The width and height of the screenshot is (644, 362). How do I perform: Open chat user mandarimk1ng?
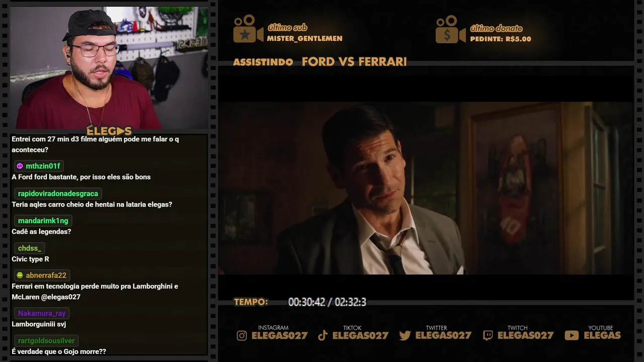point(43,221)
